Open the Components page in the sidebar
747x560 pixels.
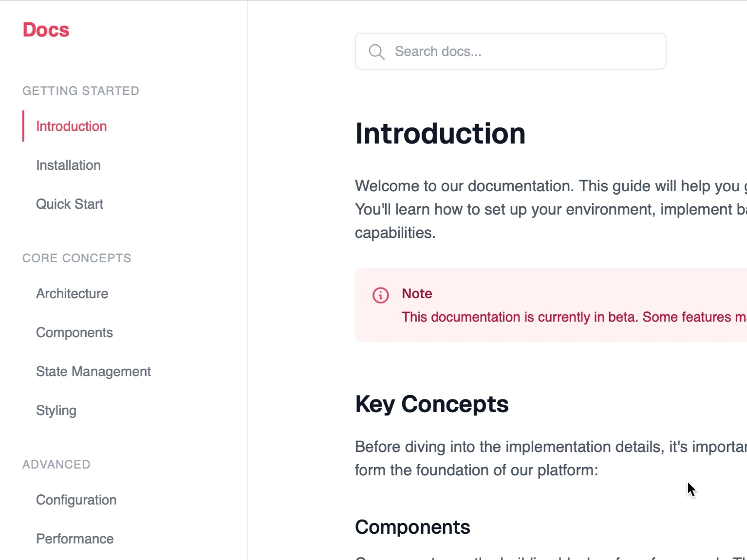pyautogui.click(x=74, y=332)
